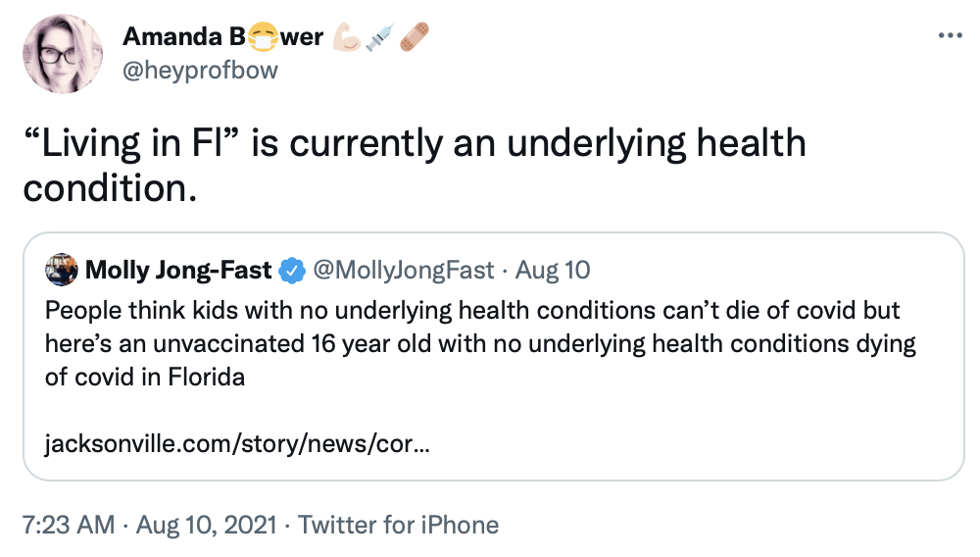Screen dimensions: 980x557
Task: Click the quoted tweet's Aug 10 date
Action: pyautogui.click(x=553, y=270)
